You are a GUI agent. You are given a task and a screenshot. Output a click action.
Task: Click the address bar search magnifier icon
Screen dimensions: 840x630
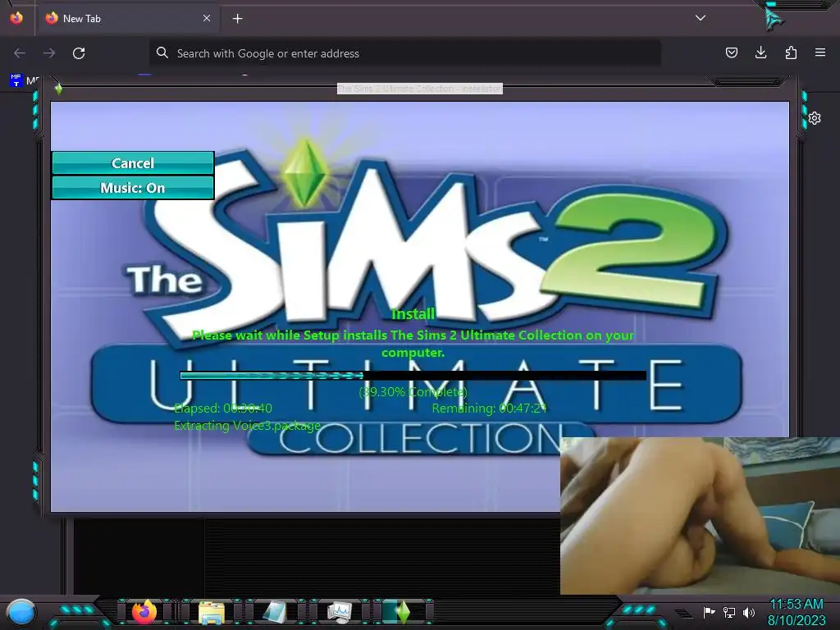point(162,52)
